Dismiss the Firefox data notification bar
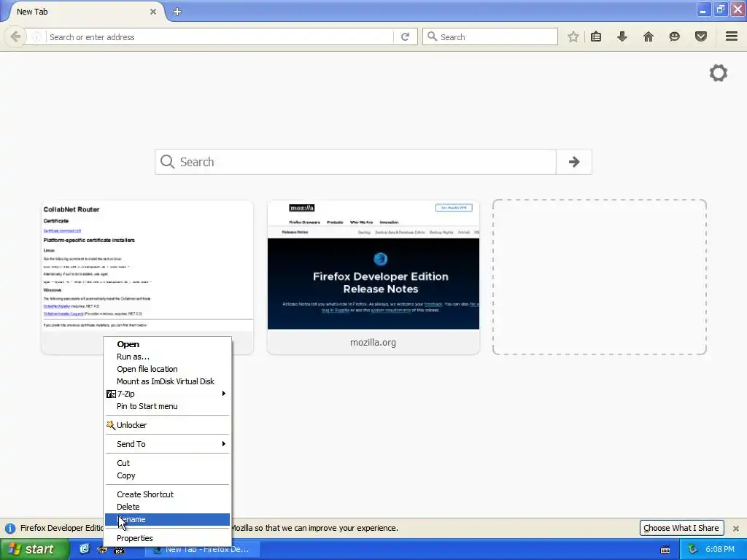 point(736,528)
